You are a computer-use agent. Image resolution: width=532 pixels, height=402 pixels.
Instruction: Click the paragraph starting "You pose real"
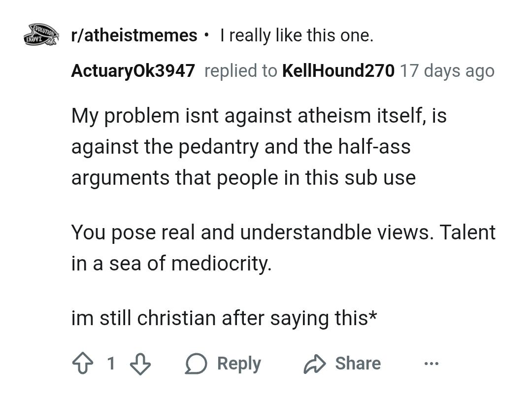(x=283, y=248)
